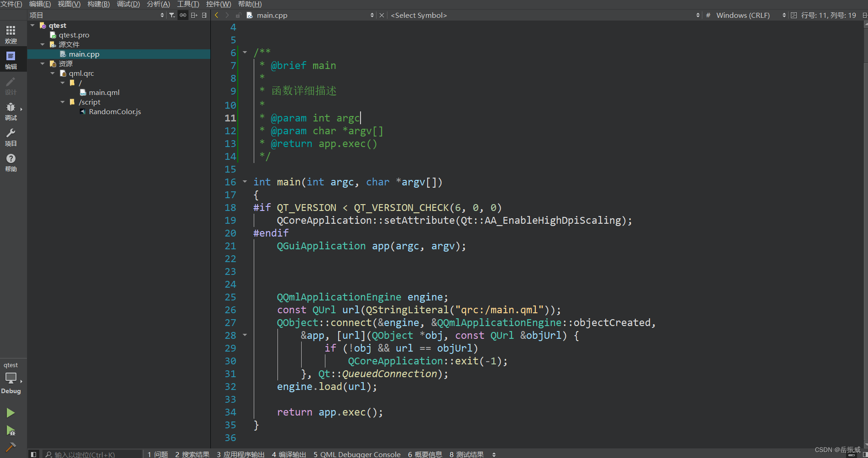Click line number 21 in the gutter
868x458 pixels.
[230, 246]
